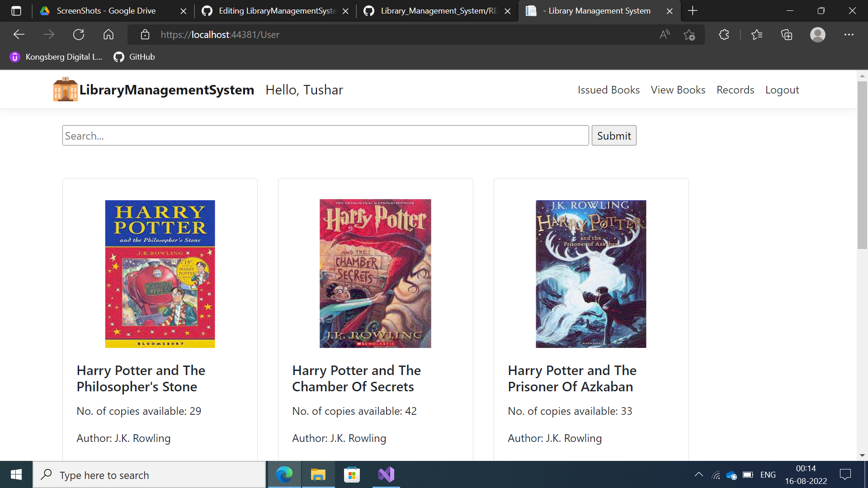Go to browser home page icon
This screenshot has height=488, width=868.
coord(108,35)
